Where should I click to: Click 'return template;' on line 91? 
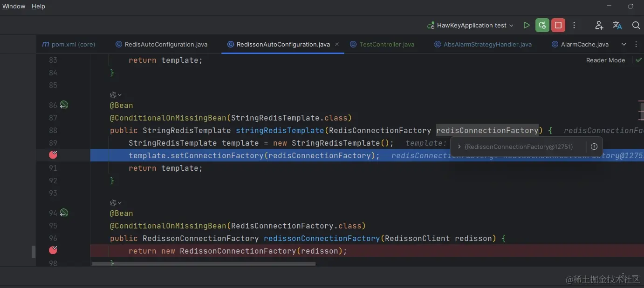point(165,168)
